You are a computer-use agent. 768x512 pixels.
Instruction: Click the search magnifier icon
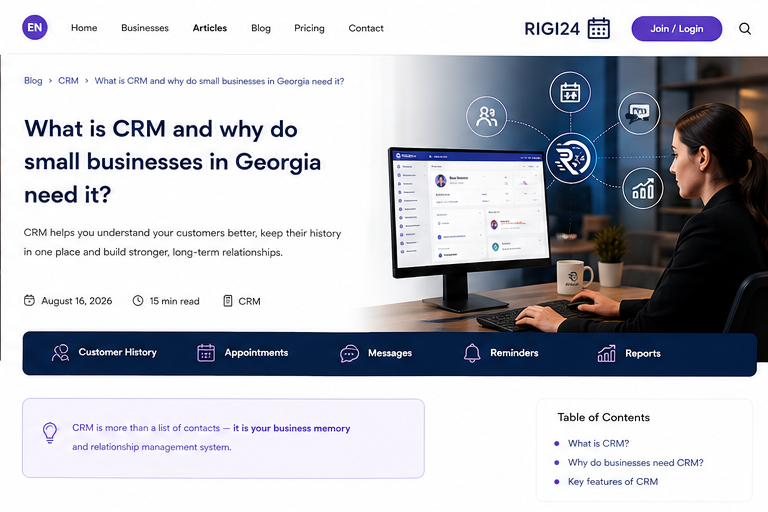744,29
